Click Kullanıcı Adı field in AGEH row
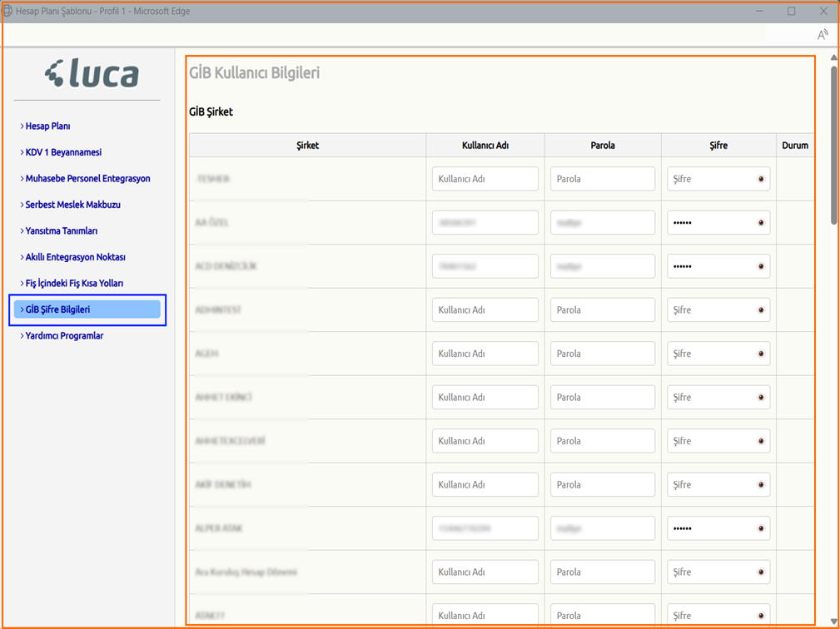Image resolution: width=840 pixels, height=629 pixels. 485,354
